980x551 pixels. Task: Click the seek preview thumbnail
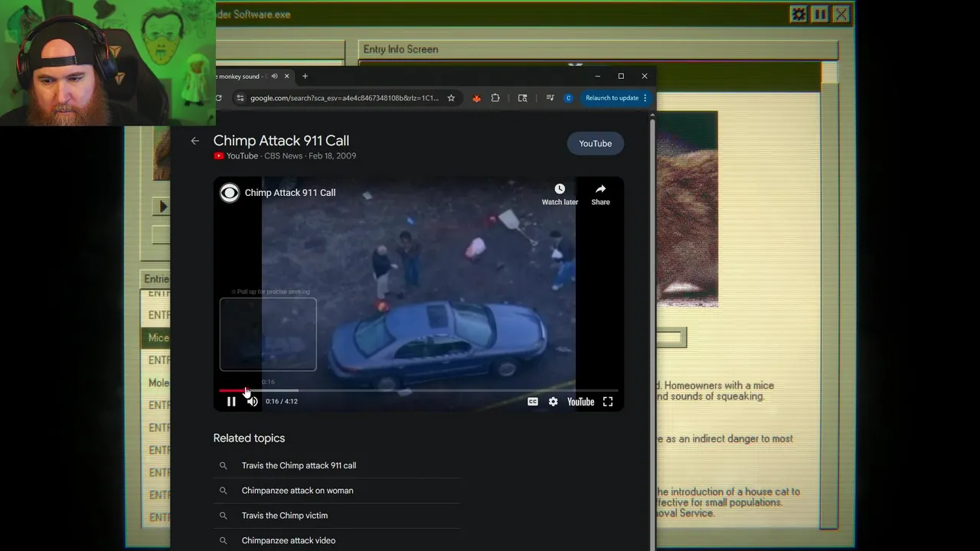(268, 334)
